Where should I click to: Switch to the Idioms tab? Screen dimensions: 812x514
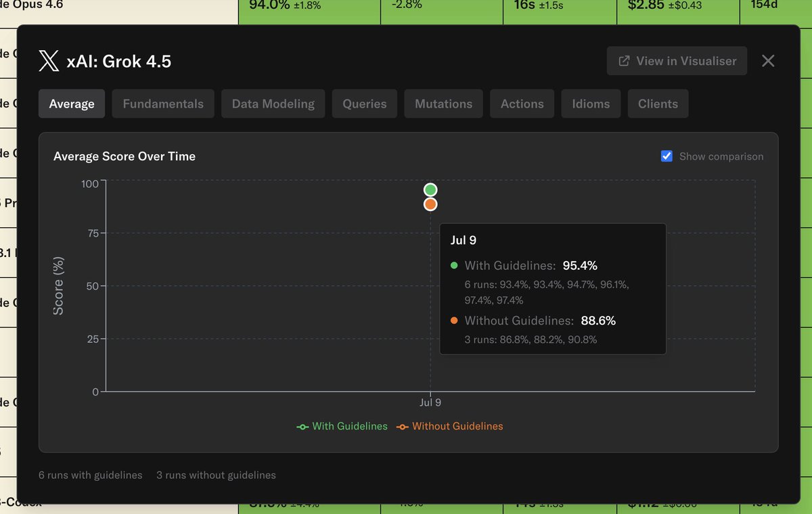pyautogui.click(x=591, y=103)
